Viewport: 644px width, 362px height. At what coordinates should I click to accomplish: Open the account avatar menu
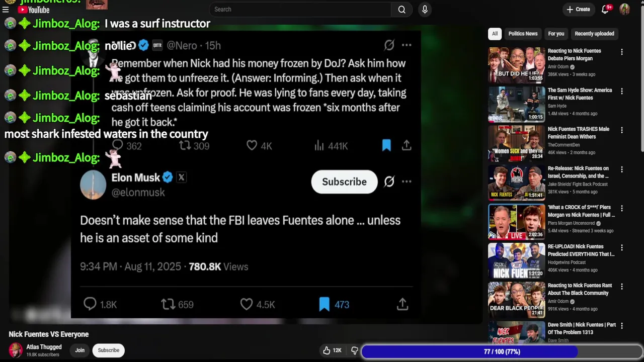click(x=624, y=9)
